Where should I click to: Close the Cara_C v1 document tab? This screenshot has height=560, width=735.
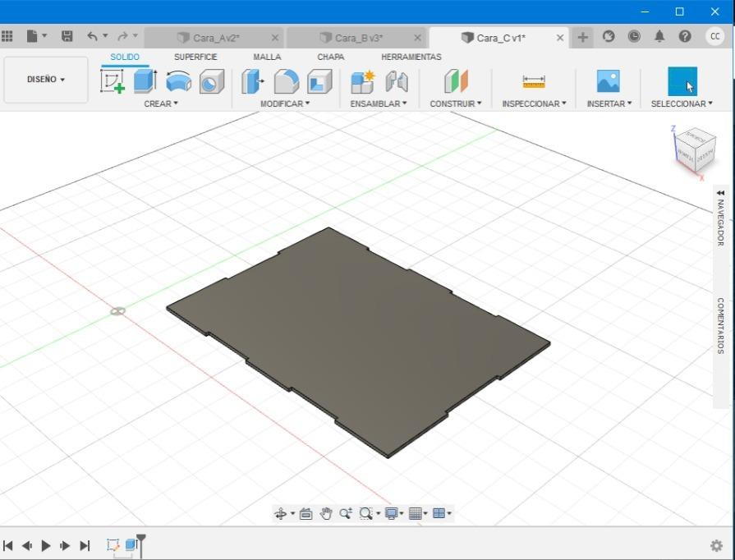(x=560, y=38)
